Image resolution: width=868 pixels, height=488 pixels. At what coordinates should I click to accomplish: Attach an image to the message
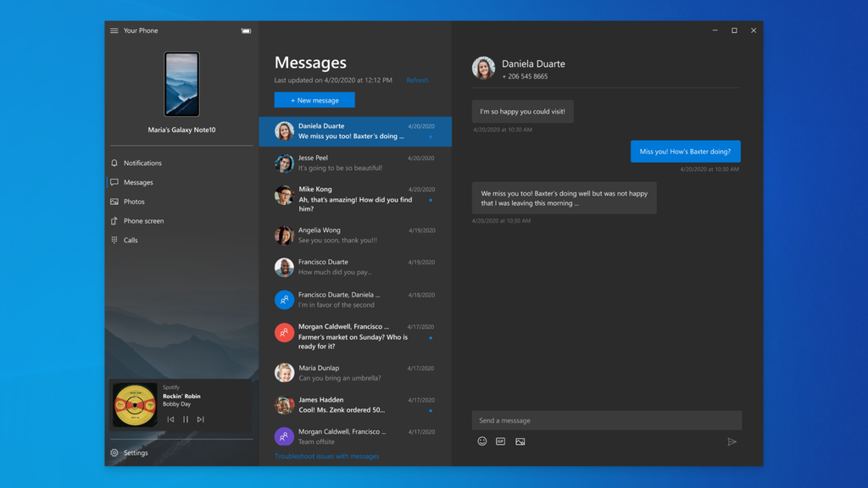click(520, 441)
